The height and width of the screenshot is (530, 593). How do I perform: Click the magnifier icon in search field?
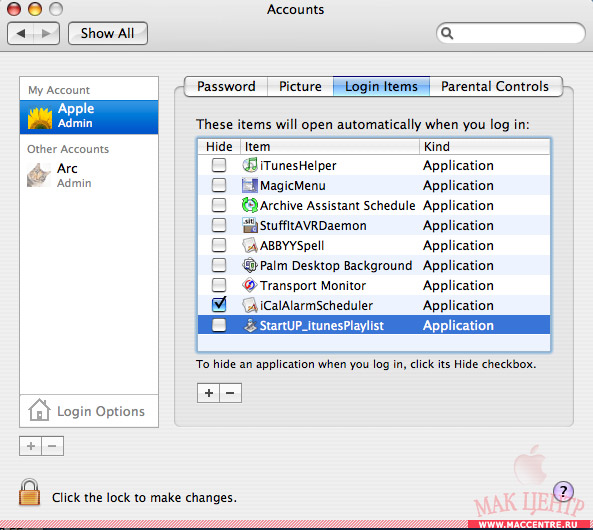(x=447, y=33)
